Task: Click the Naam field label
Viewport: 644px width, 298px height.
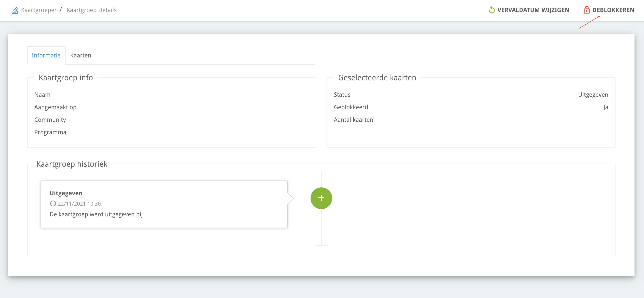Action: click(x=42, y=95)
